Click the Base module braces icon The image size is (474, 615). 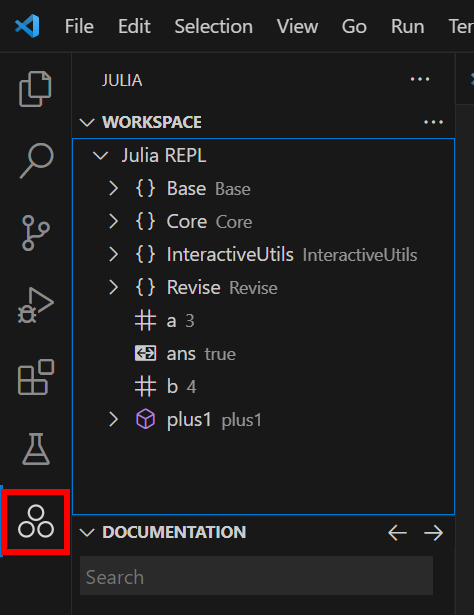[x=145, y=189]
